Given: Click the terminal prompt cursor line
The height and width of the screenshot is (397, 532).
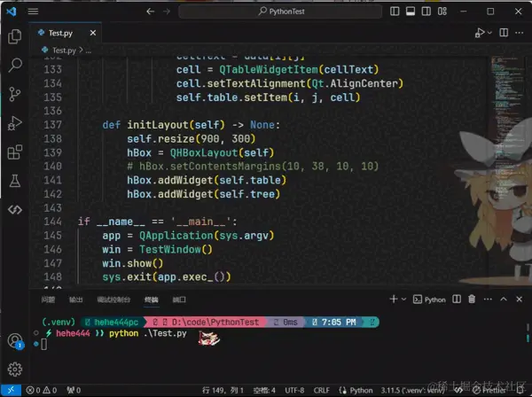Looking at the screenshot, I should click(44, 345).
